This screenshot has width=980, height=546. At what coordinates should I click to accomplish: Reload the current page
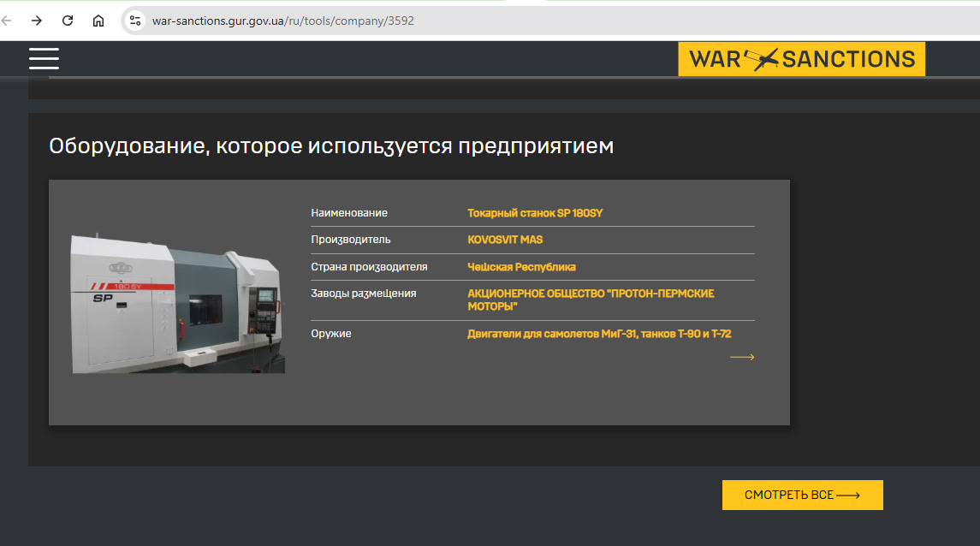[x=68, y=21]
